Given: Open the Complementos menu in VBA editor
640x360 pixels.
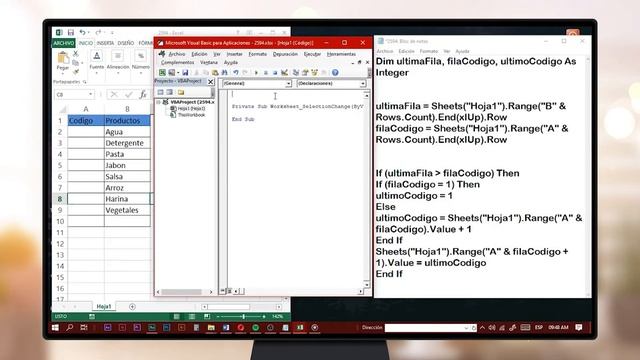Looking at the screenshot, I should pyautogui.click(x=178, y=62).
